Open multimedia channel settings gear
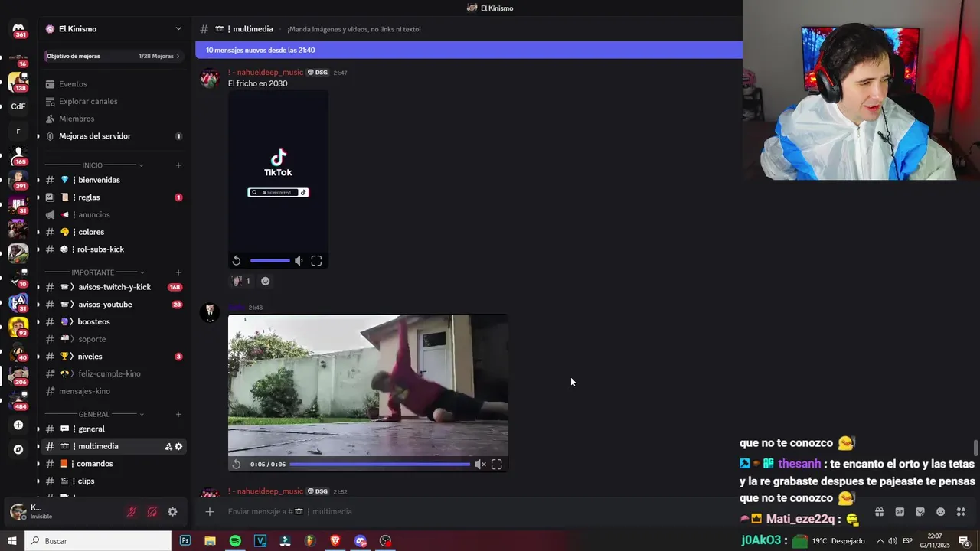 point(178,446)
